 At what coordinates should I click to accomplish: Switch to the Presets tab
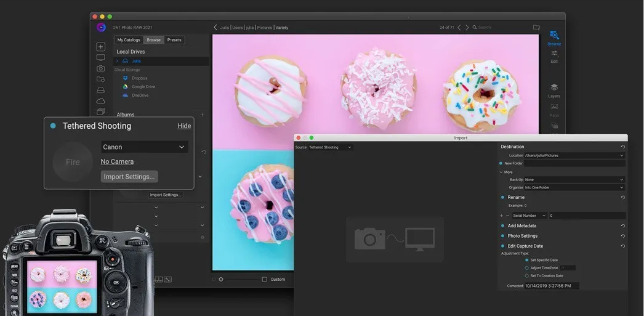[x=174, y=40]
